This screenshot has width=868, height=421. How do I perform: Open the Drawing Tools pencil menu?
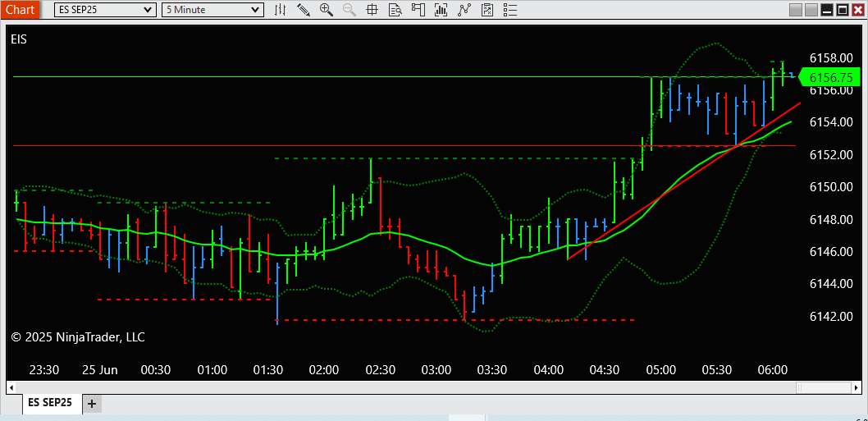(x=304, y=9)
